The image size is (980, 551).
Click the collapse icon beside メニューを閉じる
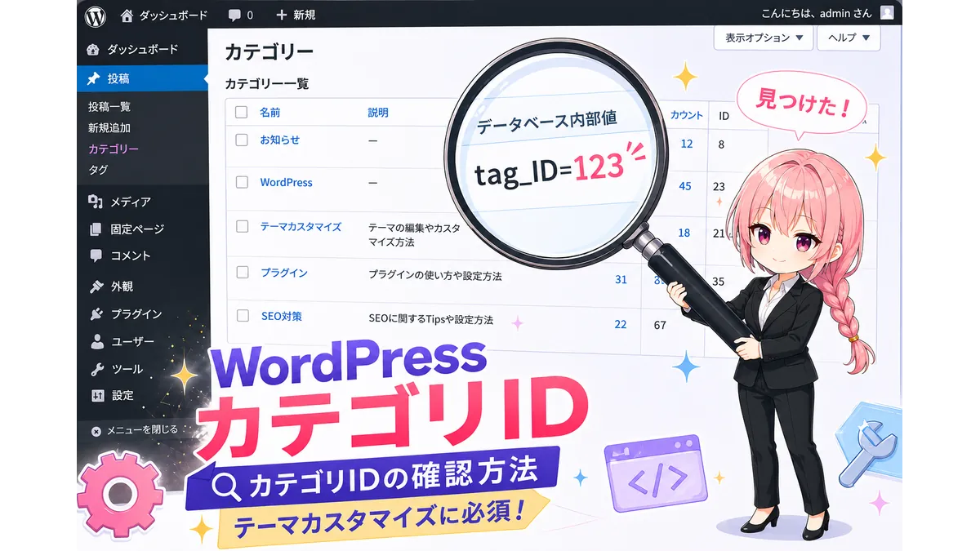coord(96,431)
